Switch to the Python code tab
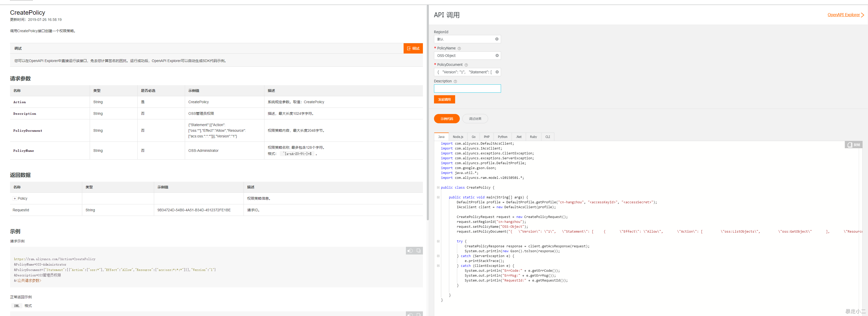The height and width of the screenshot is (316, 868). (x=502, y=137)
